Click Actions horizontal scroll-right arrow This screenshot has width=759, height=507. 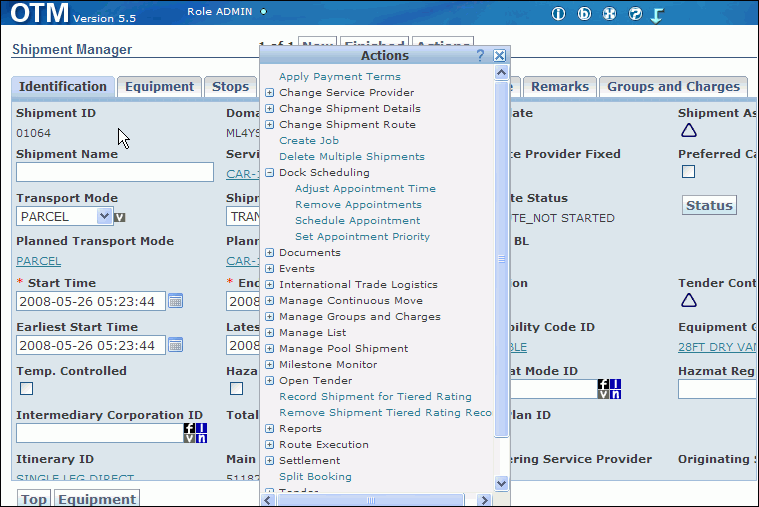point(484,500)
